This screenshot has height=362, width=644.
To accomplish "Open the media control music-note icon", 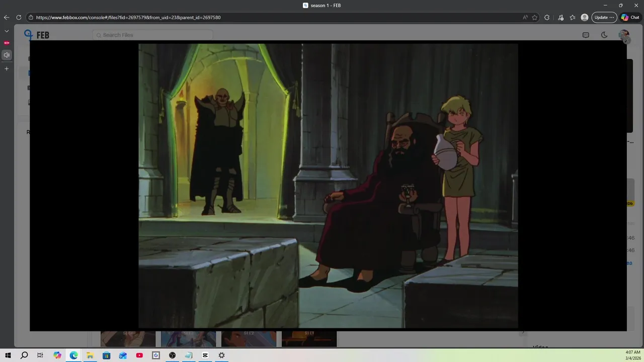I will click(560, 17).
